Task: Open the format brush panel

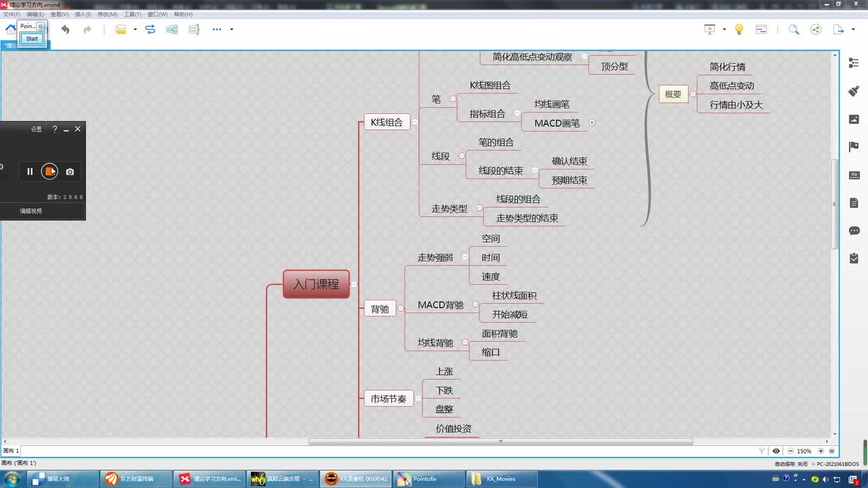Action: [854, 91]
